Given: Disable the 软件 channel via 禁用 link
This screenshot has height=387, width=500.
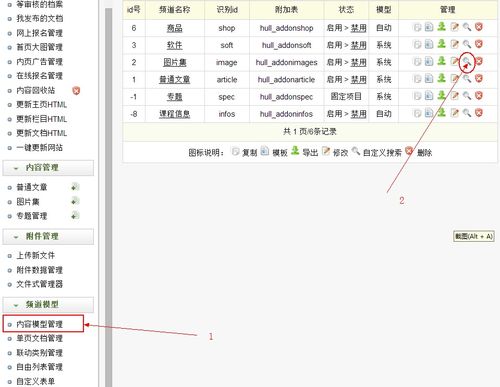Looking at the screenshot, I should coord(359,45).
